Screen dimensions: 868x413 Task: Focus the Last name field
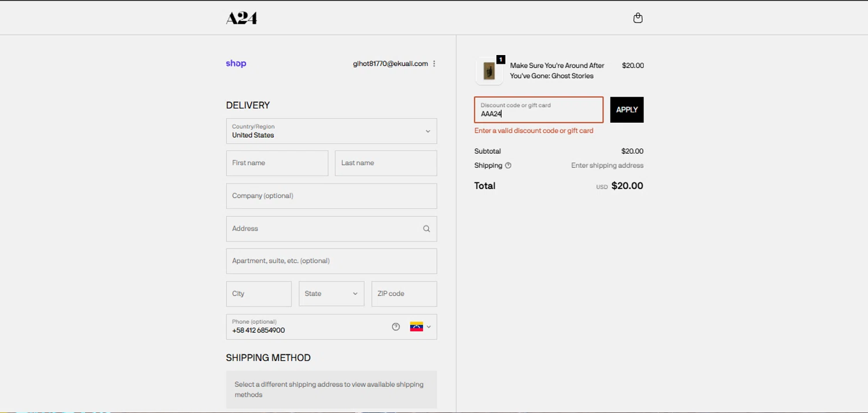[386, 163]
